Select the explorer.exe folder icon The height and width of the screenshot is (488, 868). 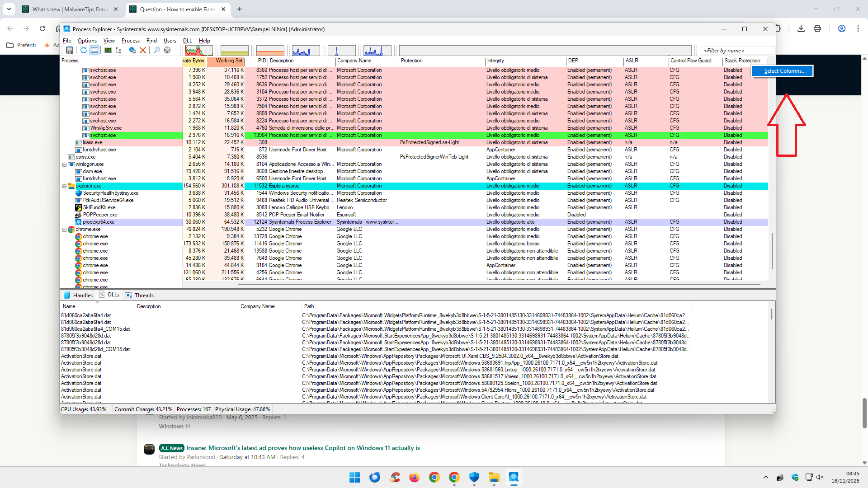coord(71,186)
